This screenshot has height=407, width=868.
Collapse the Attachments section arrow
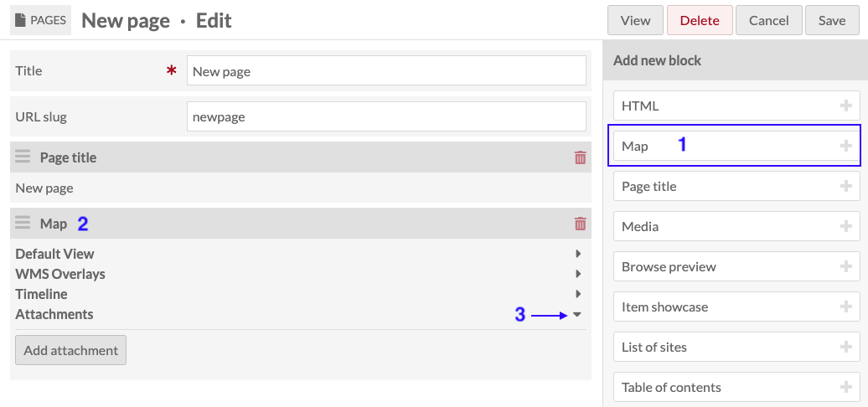[x=577, y=314]
